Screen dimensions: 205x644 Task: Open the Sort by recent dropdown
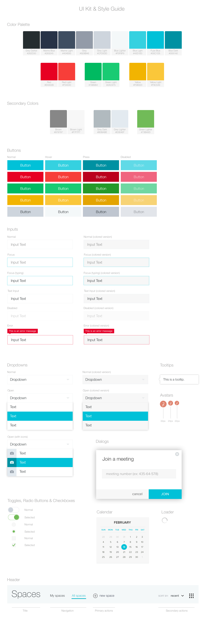[x=177, y=596]
